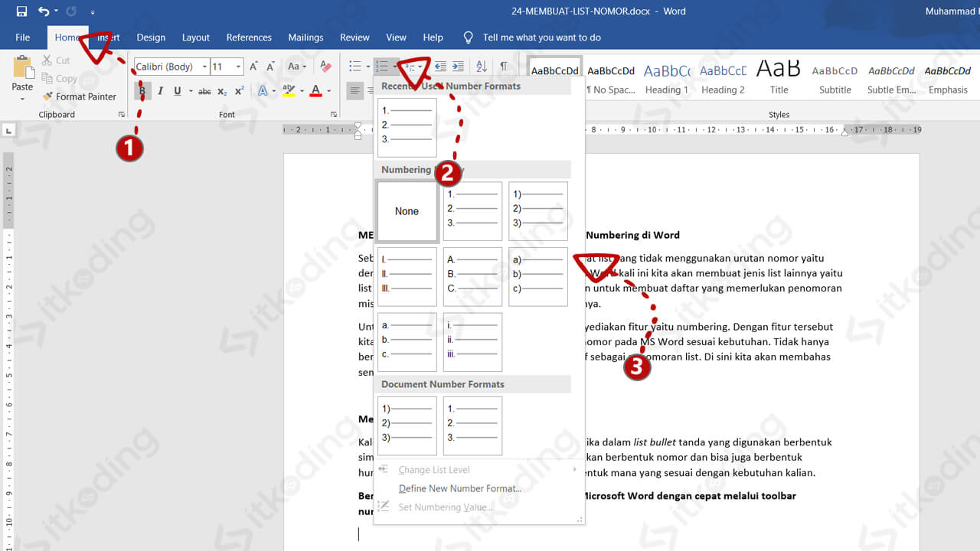
Task: Toggle Italic formatting
Action: (160, 90)
